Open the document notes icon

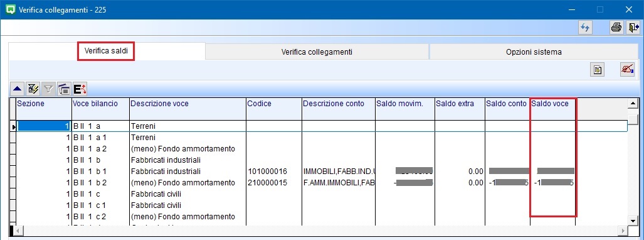pyautogui.click(x=598, y=70)
